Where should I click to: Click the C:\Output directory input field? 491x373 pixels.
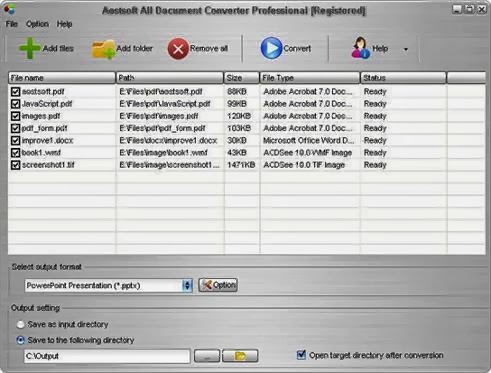point(107,356)
